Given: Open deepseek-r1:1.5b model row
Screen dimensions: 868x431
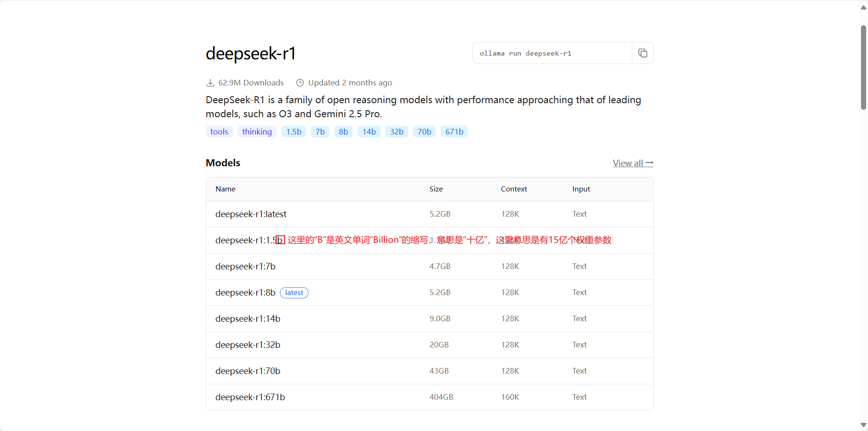Looking at the screenshot, I should pos(430,240).
